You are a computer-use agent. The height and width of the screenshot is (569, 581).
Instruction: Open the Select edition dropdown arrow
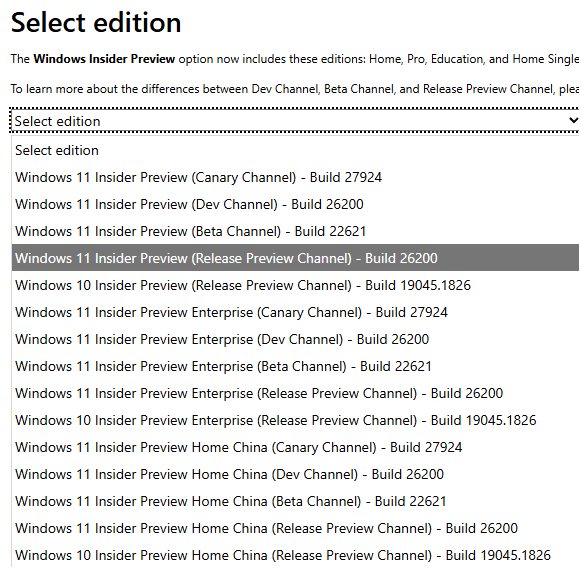573,120
